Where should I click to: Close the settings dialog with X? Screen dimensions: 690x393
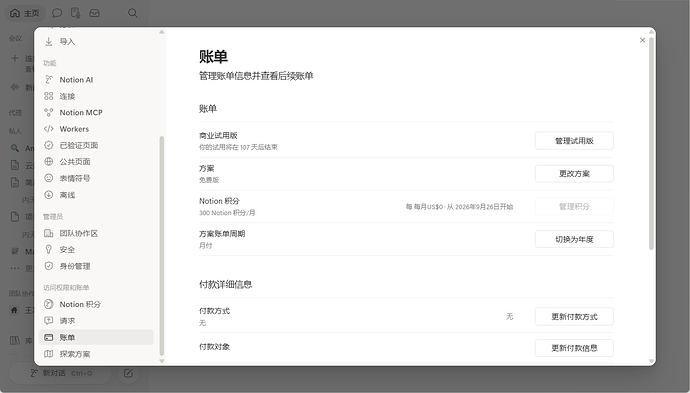[642, 40]
